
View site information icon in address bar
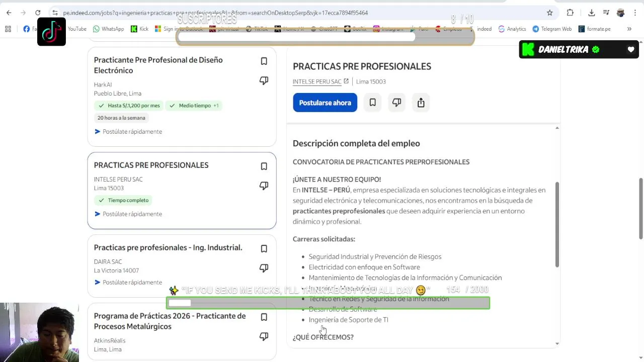tap(55, 13)
